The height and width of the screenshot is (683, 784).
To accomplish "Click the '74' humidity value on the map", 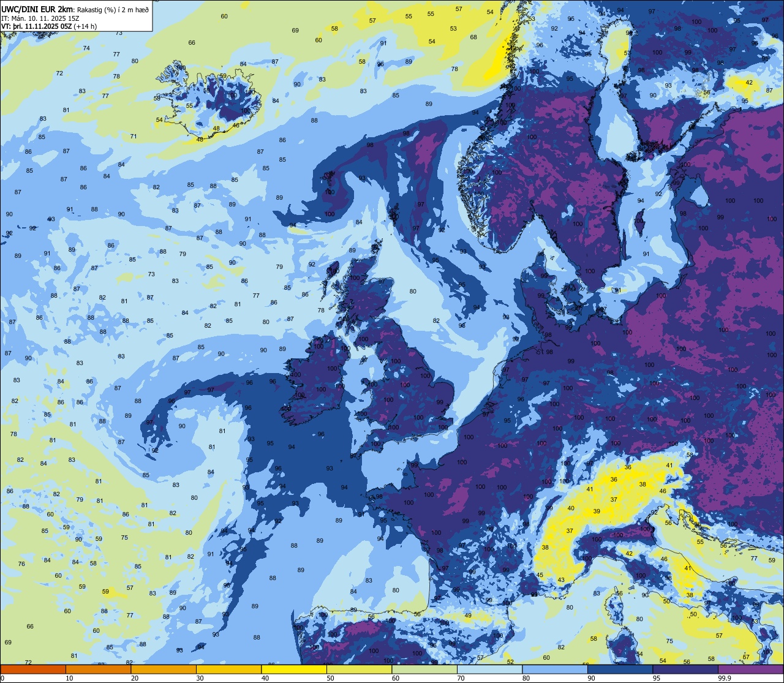I will [x=86, y=48].
